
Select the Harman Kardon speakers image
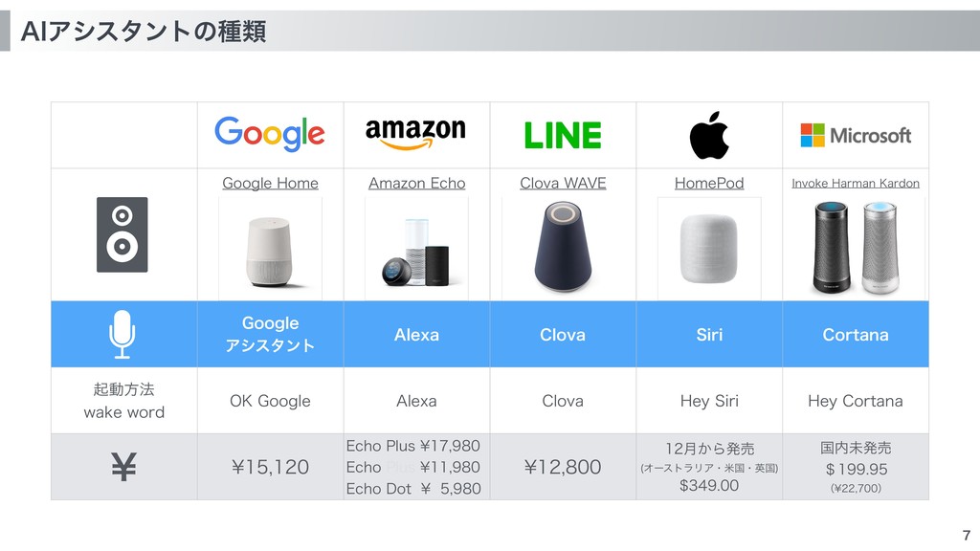(856, 248)
